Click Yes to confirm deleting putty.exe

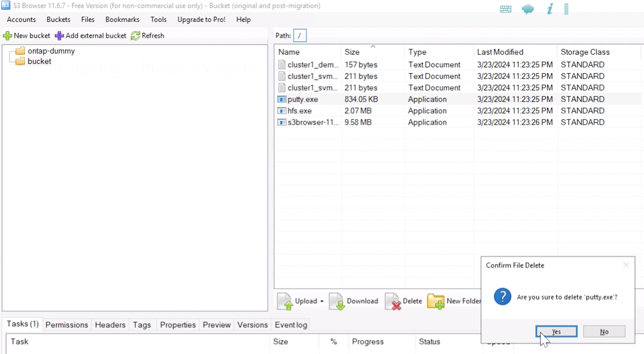[x=557, y=332]
